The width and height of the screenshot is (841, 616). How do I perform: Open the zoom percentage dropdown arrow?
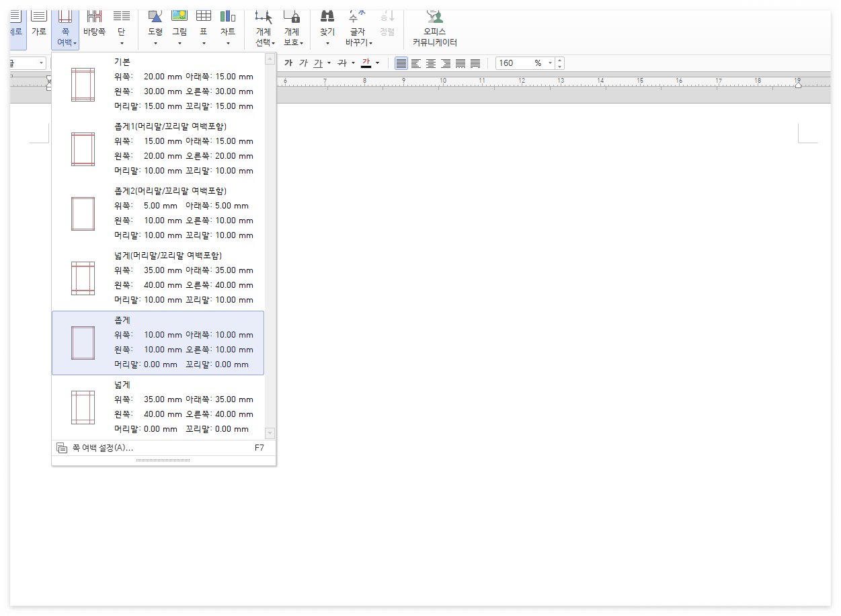point(551,63)
